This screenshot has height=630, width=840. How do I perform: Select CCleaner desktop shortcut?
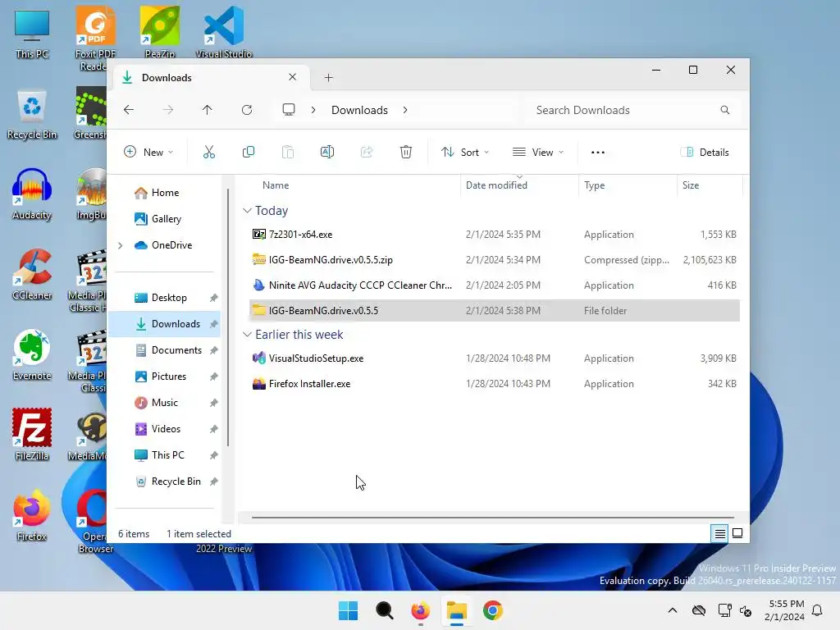(32, 275)
